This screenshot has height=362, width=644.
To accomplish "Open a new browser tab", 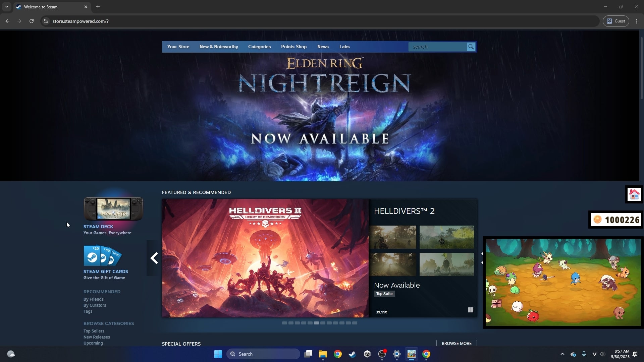I will 98,7.
